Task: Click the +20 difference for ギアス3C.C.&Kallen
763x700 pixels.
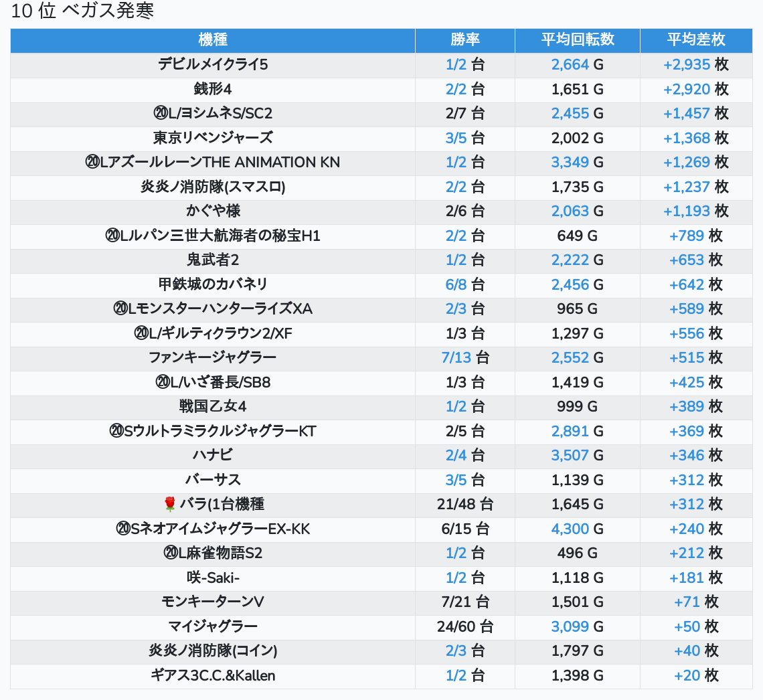Action: coord(687,676)
